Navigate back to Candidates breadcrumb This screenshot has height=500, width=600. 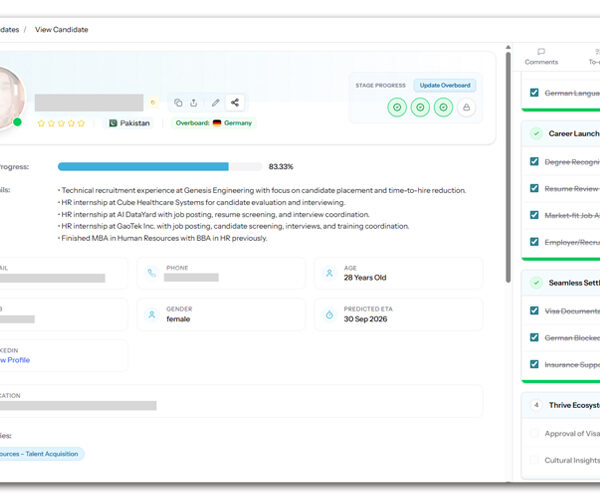coord(9,29)
